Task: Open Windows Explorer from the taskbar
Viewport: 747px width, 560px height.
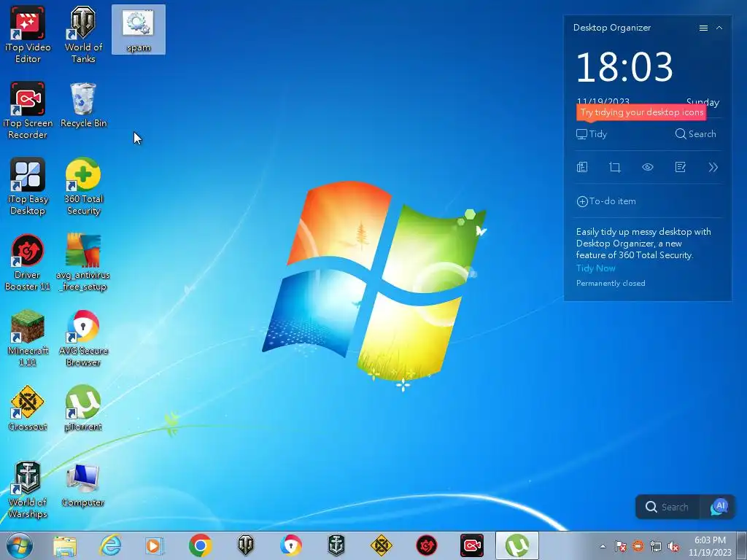Action: [65, 545]
